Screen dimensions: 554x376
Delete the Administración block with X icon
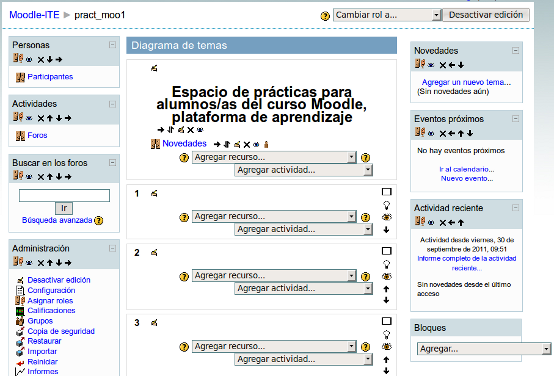pos(41,263)
